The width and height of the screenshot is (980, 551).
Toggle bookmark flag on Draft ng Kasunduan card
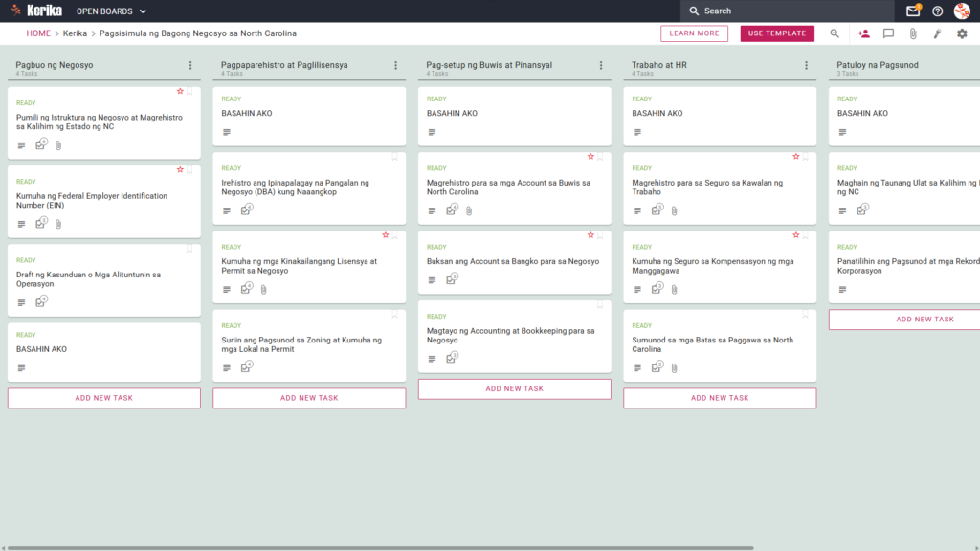tap(189, 249)
